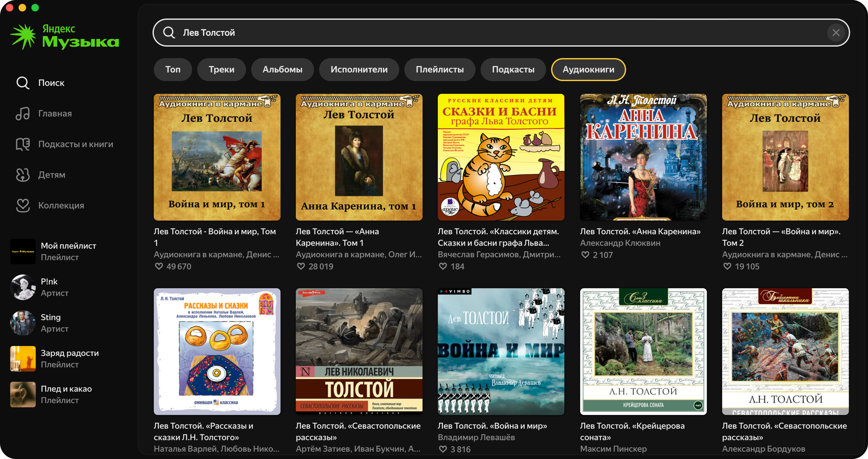The height and width of the screenshot is (459, 868).
Task: Open title Лев Толстой. «Крейцерова соната»
Action: (x=632, y=431)
